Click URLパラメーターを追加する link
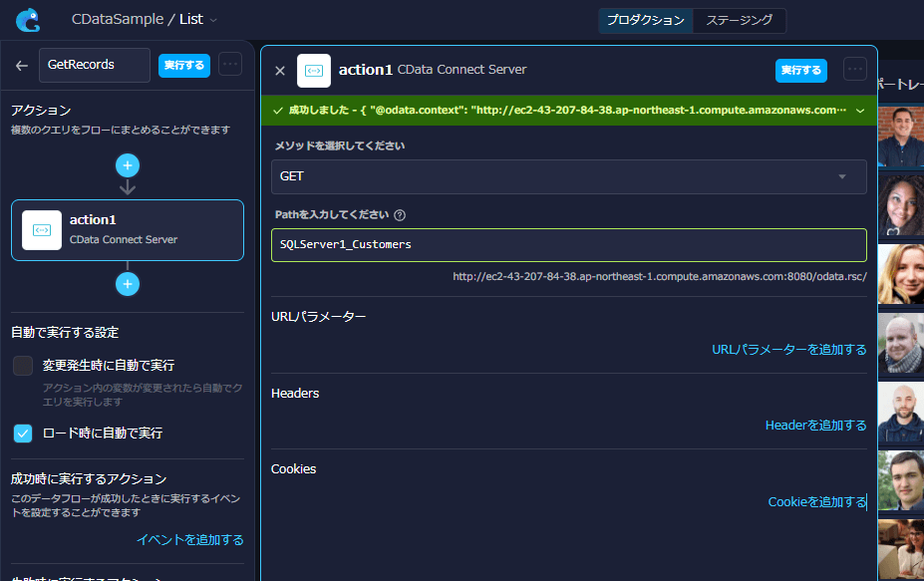The height and width of the screenshot is (581, 924). [x=789, y=350]
